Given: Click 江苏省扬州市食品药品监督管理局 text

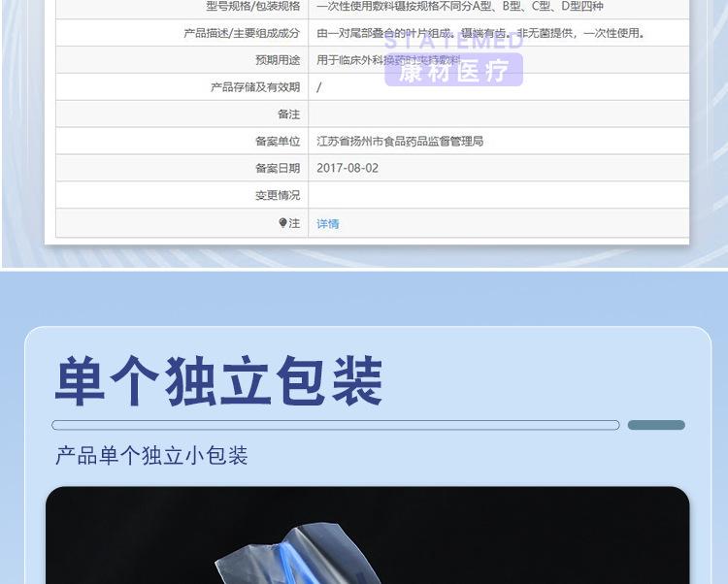Looking at the screenshot, I should click(x=400, y=142).
